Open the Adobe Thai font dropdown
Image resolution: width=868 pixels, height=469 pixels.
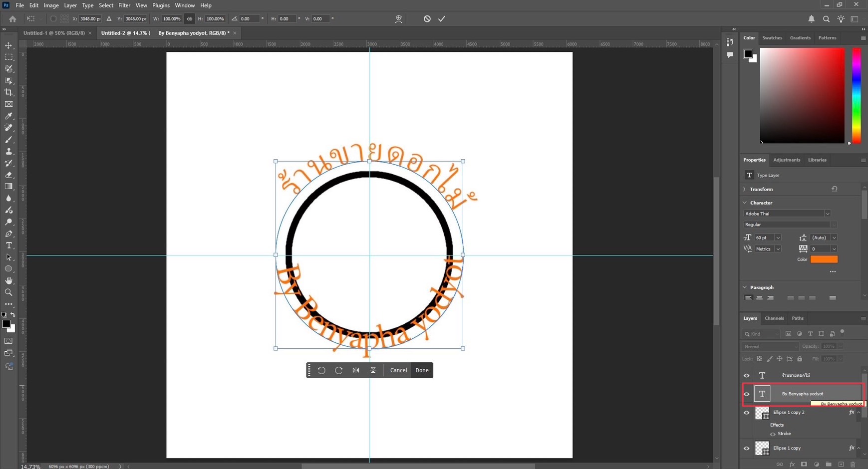827,214
